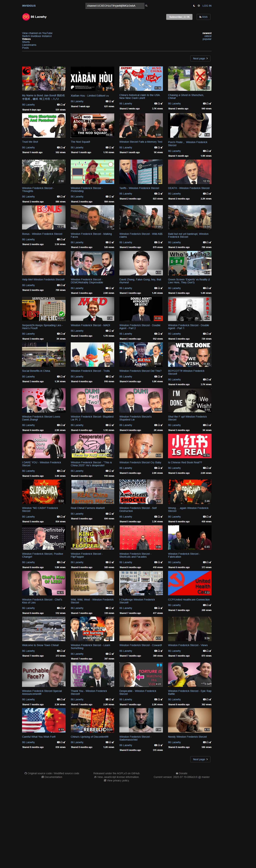Screen dimensions: 256x868
Task: Subscribe to the 86 Laowhy channel
Action: point(179,17)
